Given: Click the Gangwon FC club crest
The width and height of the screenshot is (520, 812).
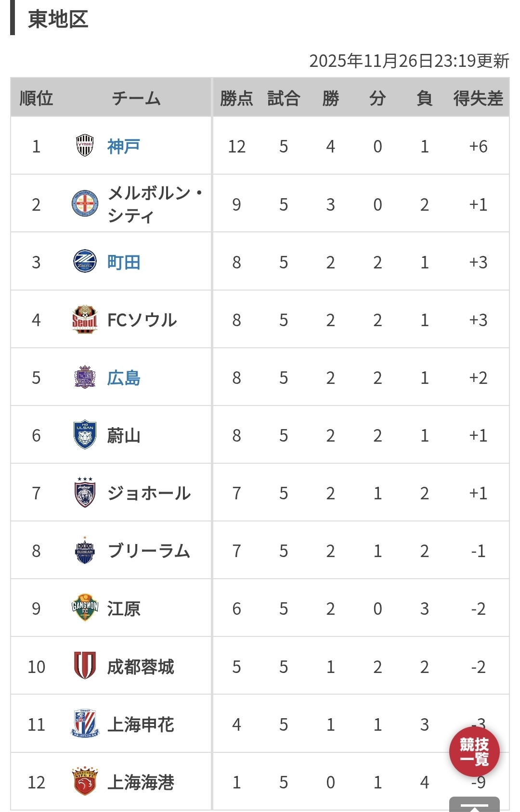Looking at the screenshot, I should pos(85,608).
